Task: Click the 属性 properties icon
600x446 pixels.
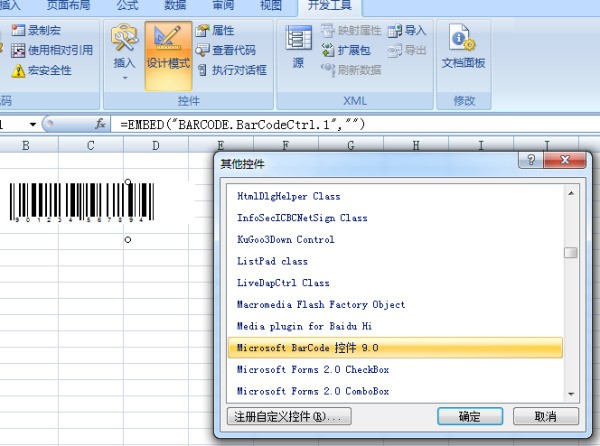Action: click(x=203, y=31)
